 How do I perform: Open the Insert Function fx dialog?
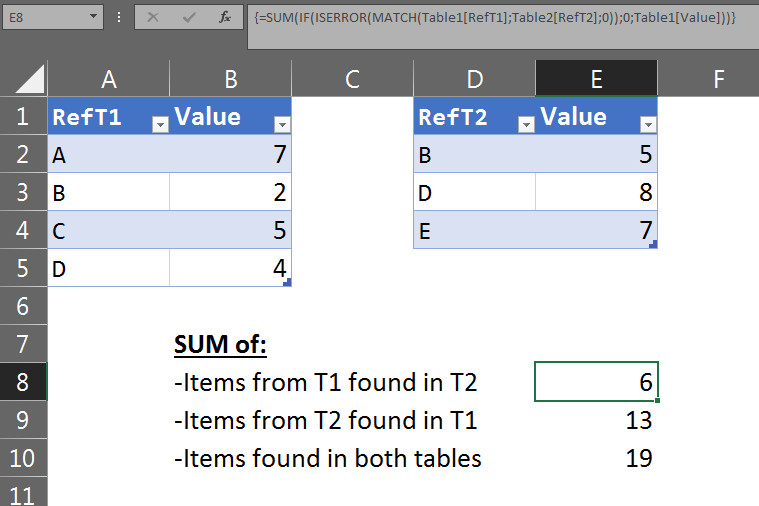coord(226,17)
